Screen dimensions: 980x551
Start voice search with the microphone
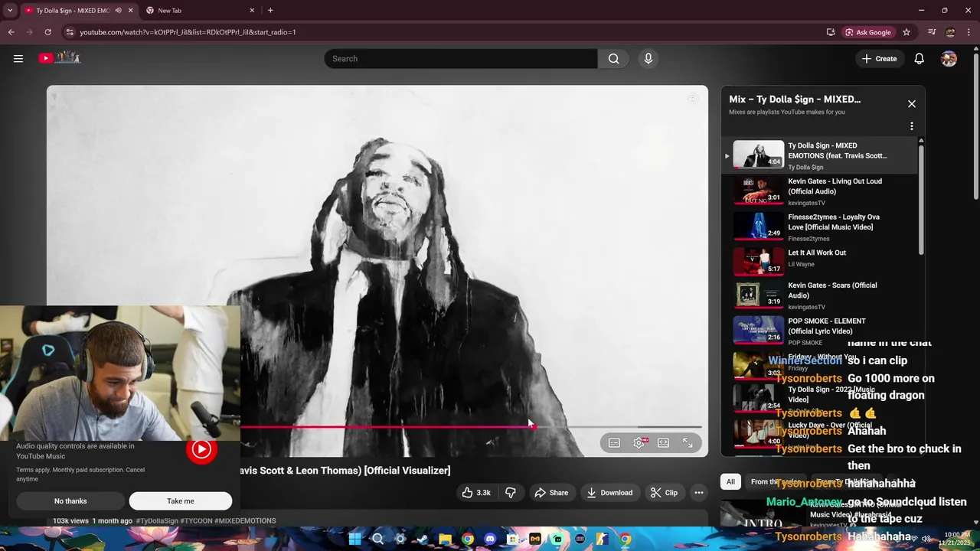tap(648, 59)
